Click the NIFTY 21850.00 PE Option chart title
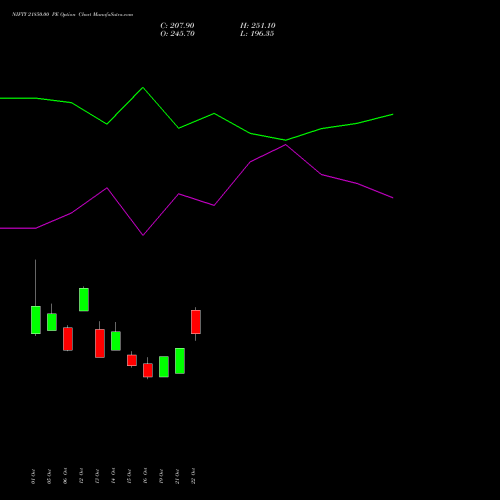This screenshot has height=500, width=500. click(72, 15)
